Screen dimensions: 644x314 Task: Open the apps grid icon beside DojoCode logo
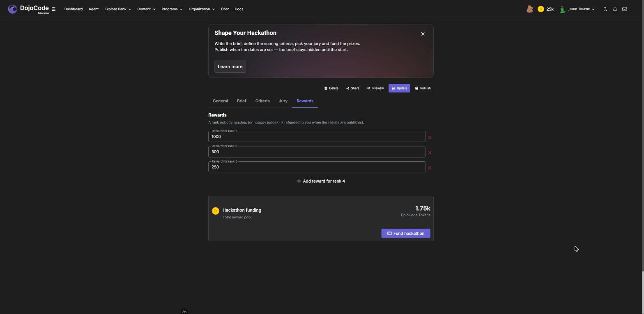(x=53, y=9)
